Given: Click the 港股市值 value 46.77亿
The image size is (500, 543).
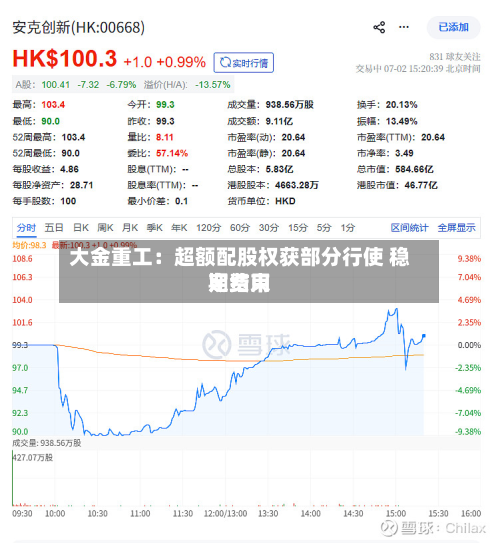Looking at the screenshot, I should [421, 185].
